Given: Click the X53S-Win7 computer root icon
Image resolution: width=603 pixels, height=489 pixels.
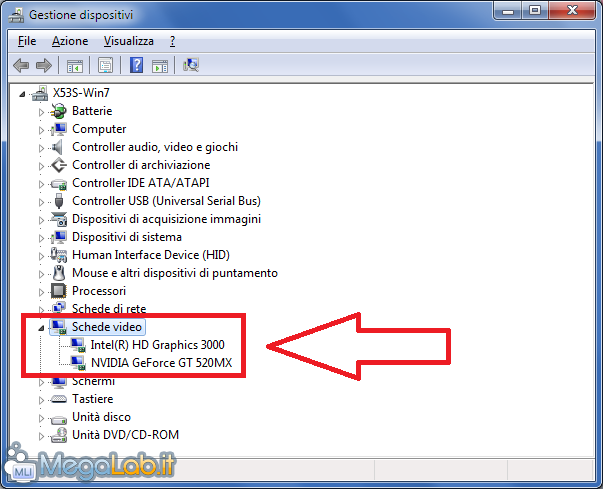Looking at the screenshot, I should click(40, 93).
